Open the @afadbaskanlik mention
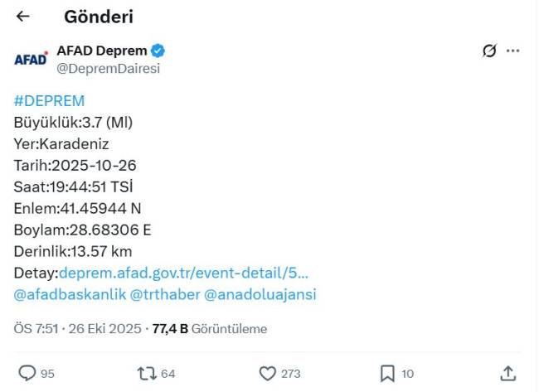The width and height of the screenshot is (539, 392). (70, 294)
